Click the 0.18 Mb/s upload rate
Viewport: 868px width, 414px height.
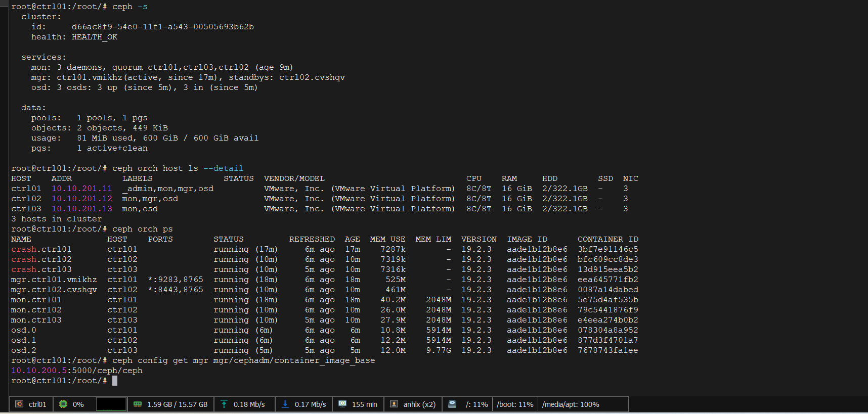(249, 404)
